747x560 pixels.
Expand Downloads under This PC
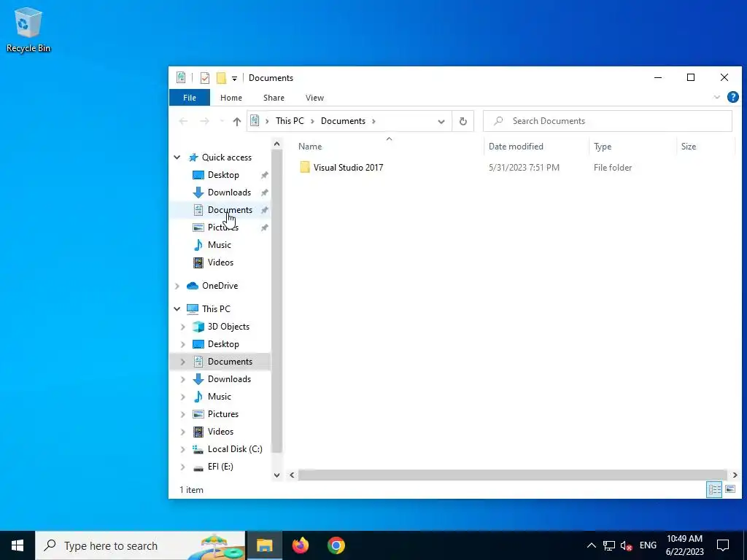click(183, 379)
